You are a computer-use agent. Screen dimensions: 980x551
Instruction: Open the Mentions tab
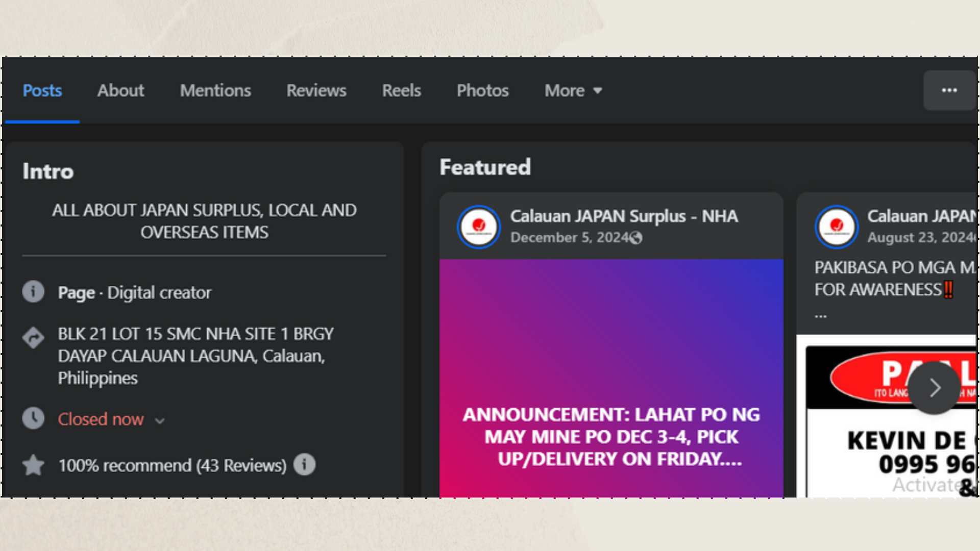tap(215, 91)
